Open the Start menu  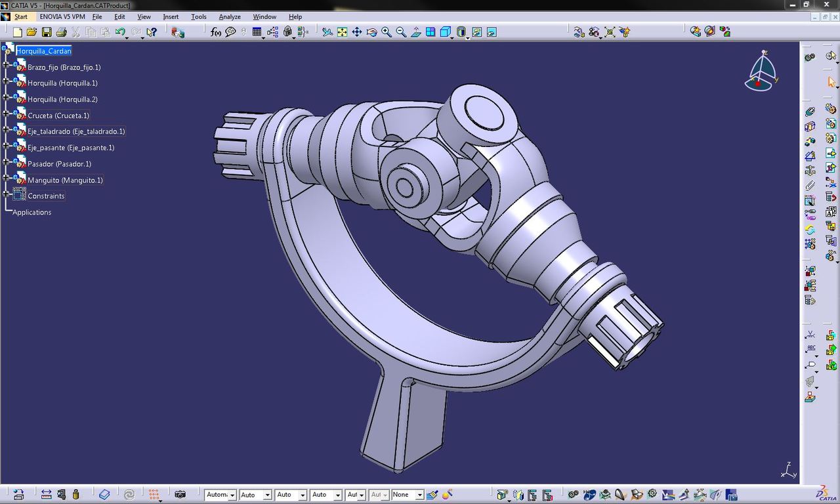(x=21, y=16)
